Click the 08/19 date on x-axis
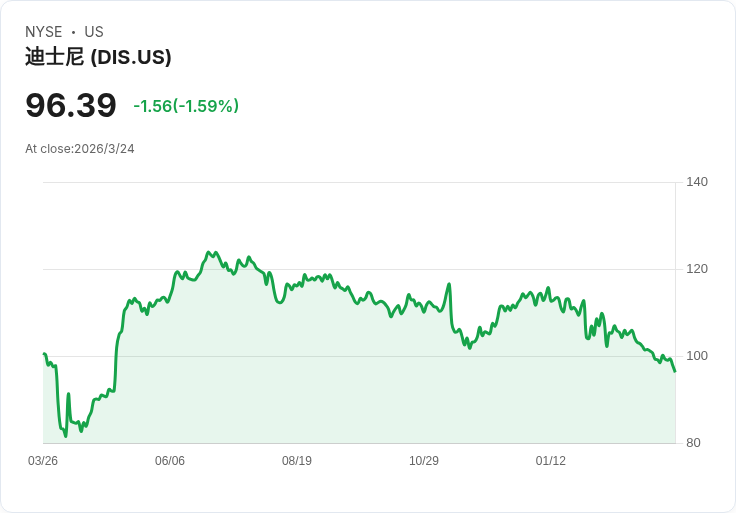 [x=297, y=461]
